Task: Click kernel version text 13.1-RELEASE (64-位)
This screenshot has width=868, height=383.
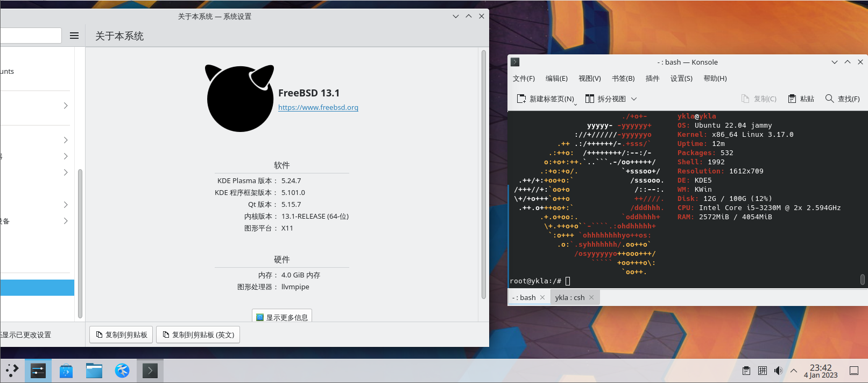Action: 315,217
